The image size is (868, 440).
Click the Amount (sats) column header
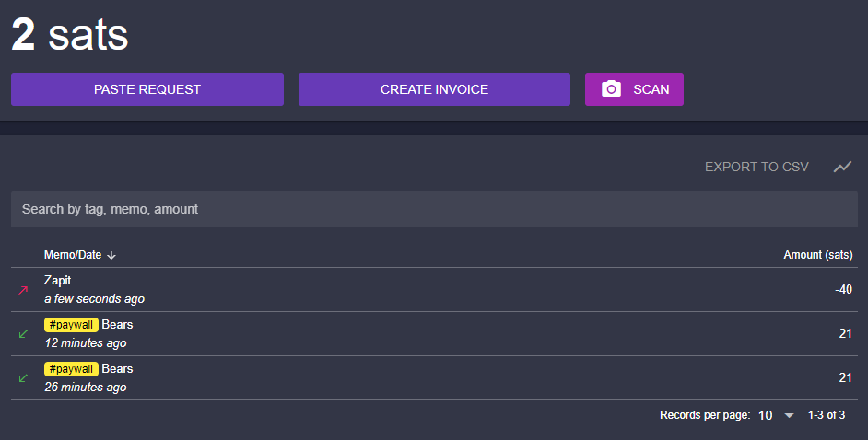point(817,255)
